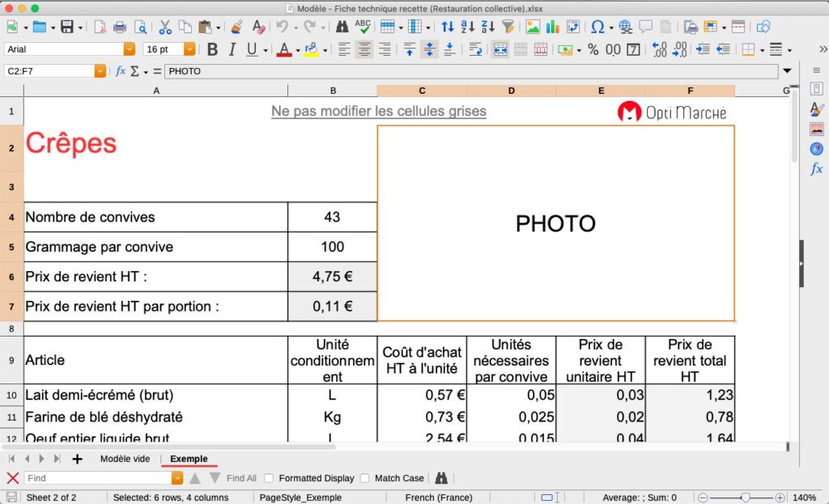Select the Exemple sheet tab
Screen dimensions: 829x504
click(189, 459)
